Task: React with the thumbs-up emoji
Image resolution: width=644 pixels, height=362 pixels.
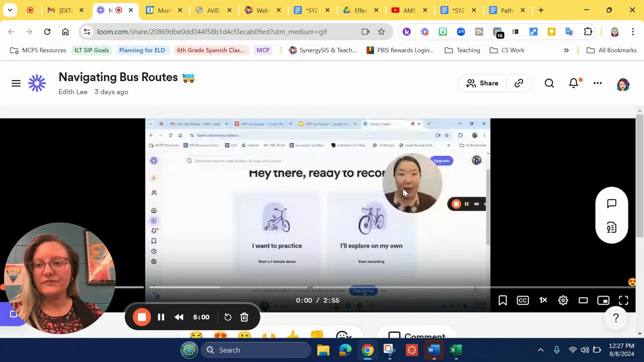Action: pos(292,335)
